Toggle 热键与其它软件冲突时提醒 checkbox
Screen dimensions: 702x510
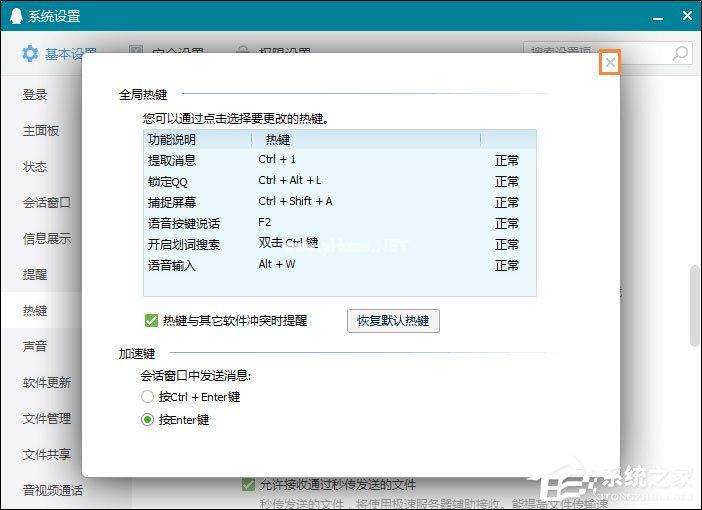pyautogui.click(x=151, y=321)
